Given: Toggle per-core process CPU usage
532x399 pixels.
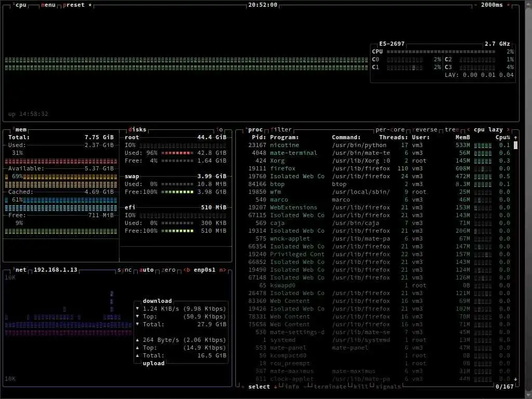Looking at the screenshot, I should [x=390, y=129].
